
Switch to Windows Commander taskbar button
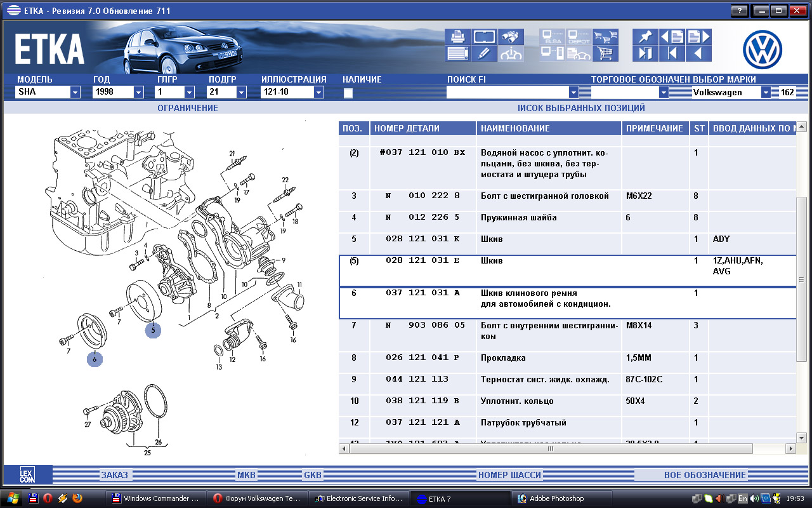click(x=156, y=498)
